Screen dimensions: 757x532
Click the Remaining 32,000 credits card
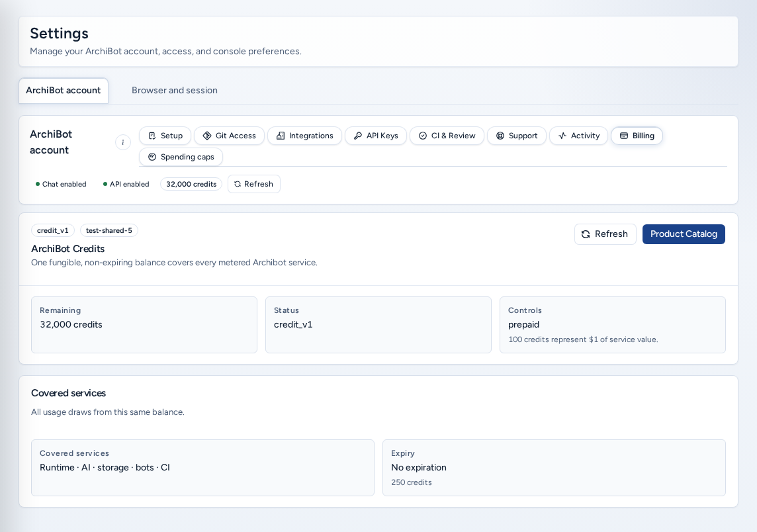tap(144, 325)
